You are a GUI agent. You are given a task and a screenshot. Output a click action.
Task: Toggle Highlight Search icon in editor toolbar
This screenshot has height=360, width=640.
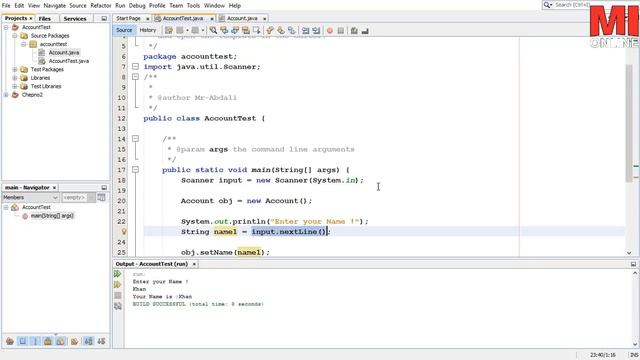coord(246,30)
